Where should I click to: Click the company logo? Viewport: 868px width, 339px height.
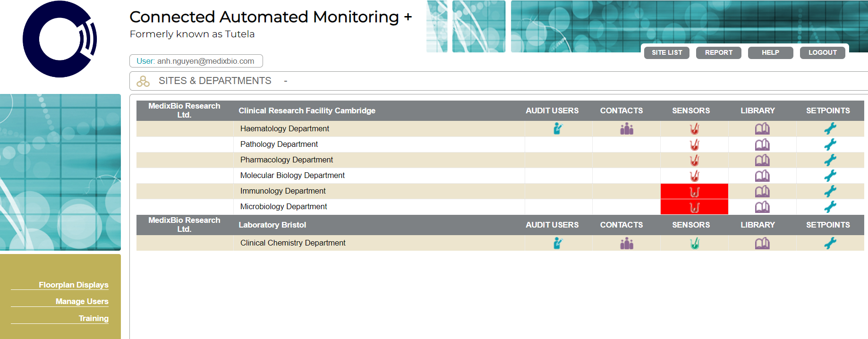pos(60,39)
